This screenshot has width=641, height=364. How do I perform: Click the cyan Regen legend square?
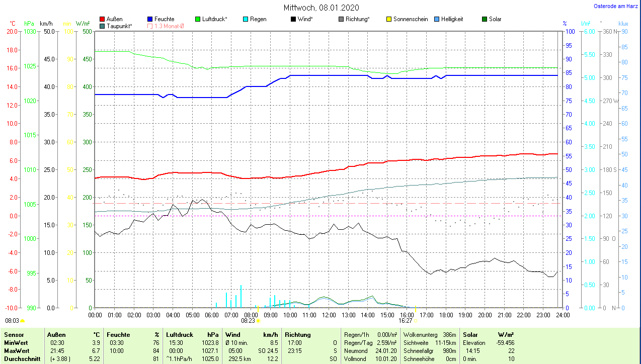[x=246, y=19]
